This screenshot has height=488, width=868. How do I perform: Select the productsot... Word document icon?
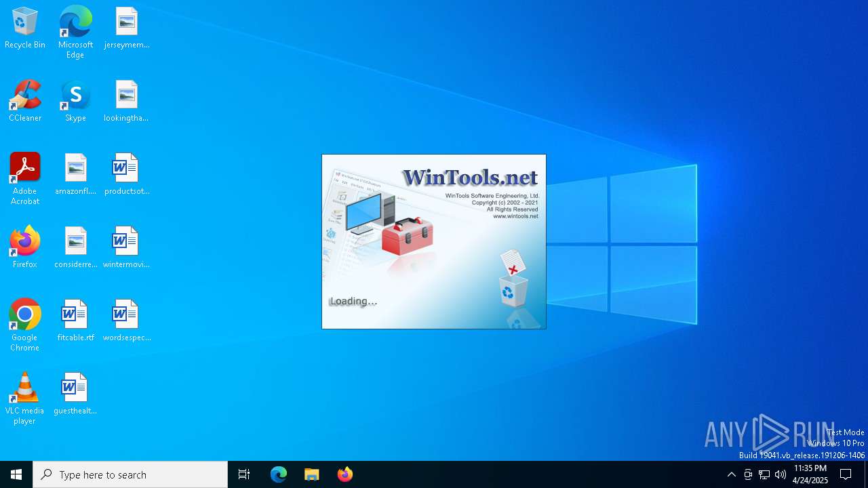click(127, 175)
